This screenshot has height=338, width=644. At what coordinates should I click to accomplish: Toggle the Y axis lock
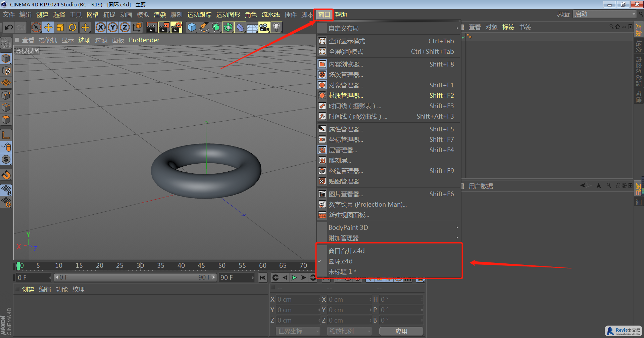click(113, 27)
